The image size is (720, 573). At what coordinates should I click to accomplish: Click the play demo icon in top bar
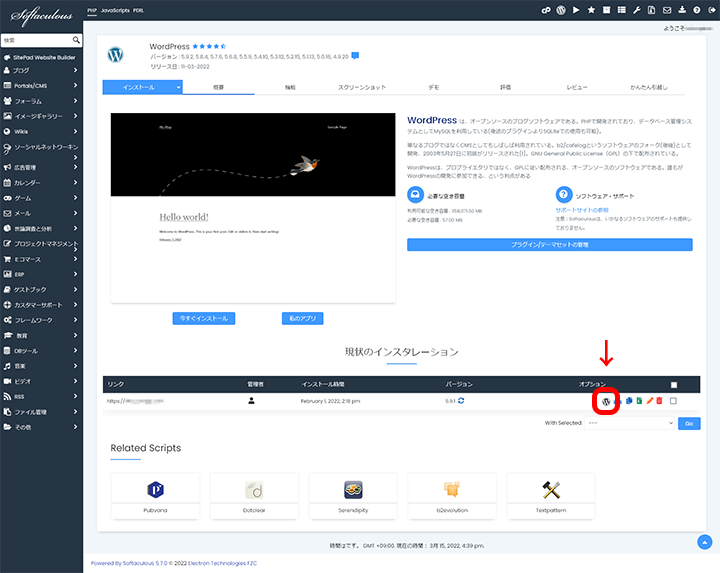point(576,10)
